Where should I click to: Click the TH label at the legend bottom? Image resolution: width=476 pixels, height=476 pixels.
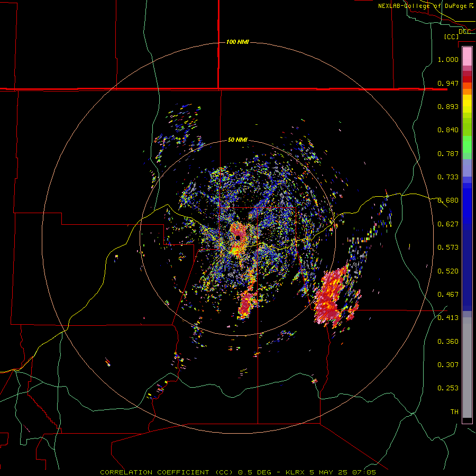454,411
